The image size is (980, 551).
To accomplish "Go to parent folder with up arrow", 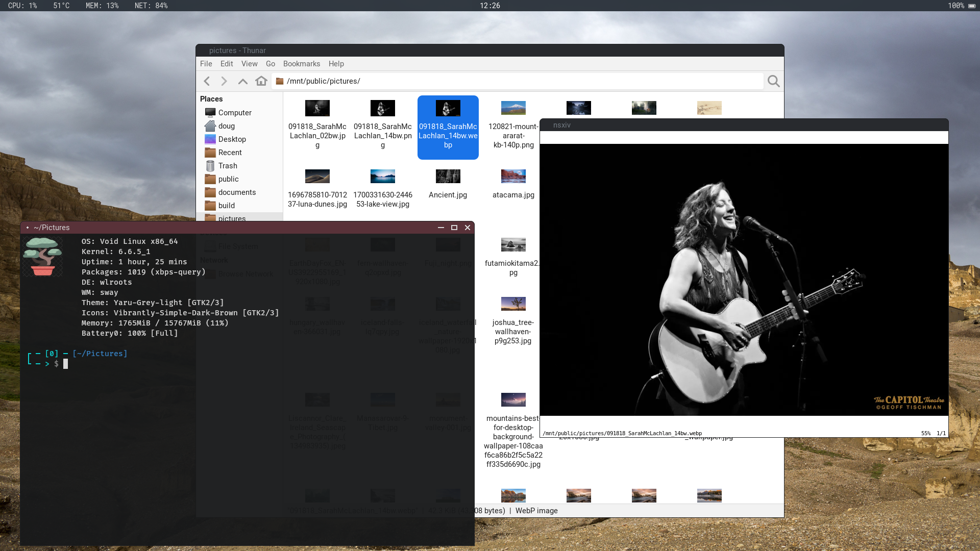I will pos(243,81).
